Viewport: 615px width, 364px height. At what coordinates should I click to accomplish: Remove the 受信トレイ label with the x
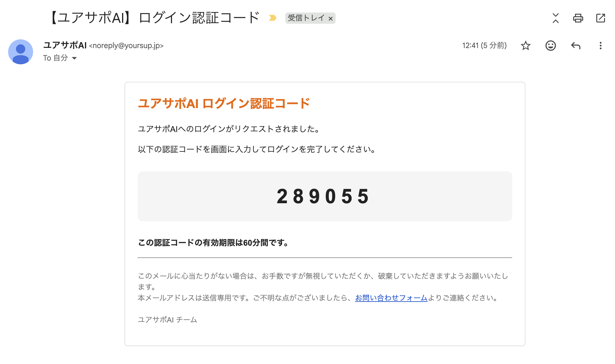331,19
